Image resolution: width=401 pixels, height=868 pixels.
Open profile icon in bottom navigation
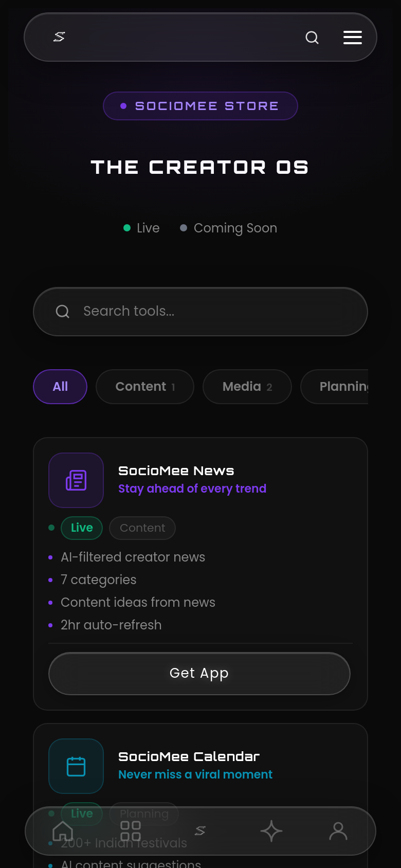(338, 831)
